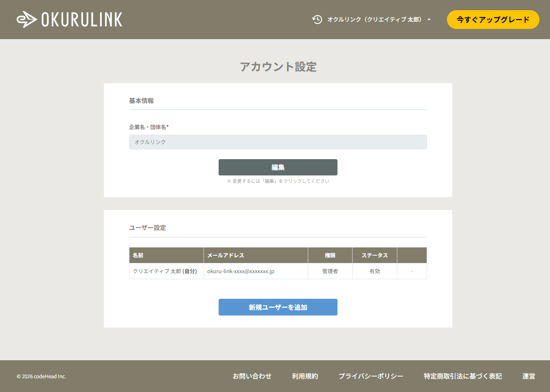Click the history clock icon in header
550x392 pixels.
point(317,20)
